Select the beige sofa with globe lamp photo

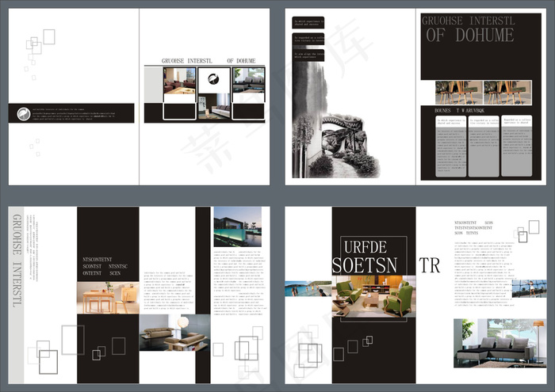[x=175, y=333]
